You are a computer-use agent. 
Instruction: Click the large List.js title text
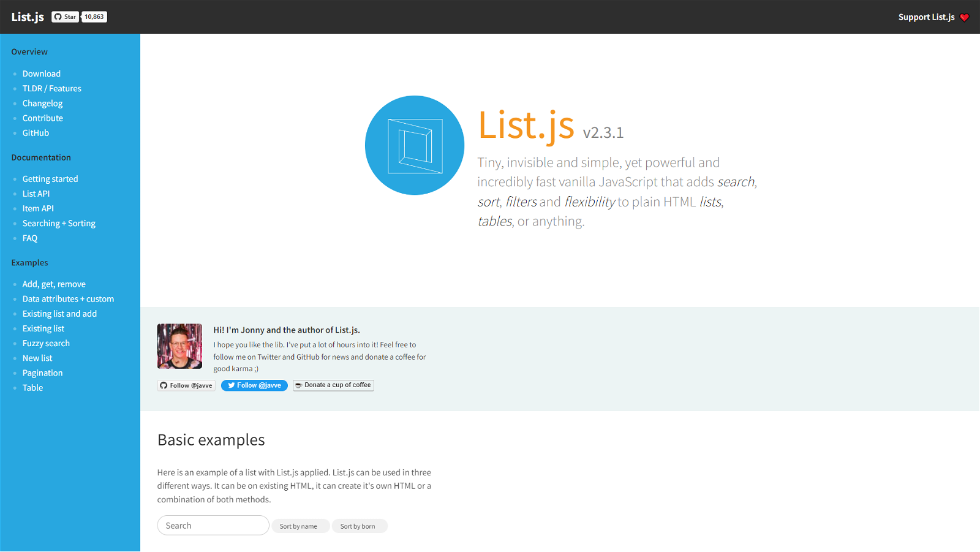(x=526, y=125)
